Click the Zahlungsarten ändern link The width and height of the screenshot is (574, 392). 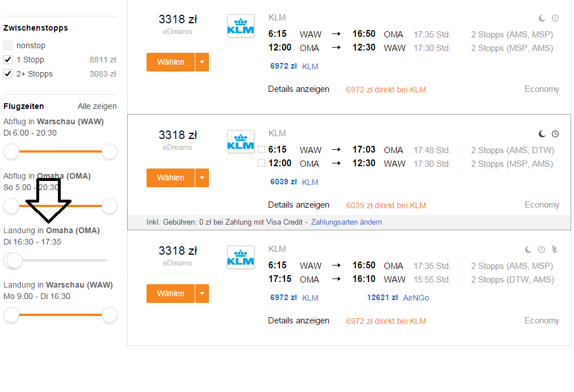346,222
